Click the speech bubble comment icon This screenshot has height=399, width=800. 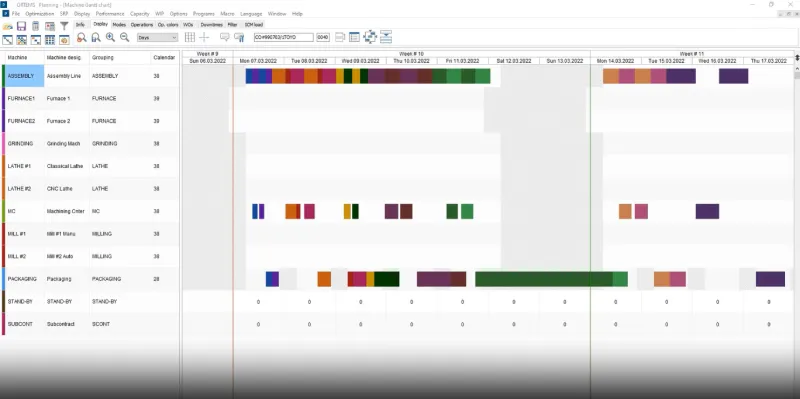pyautogui.click(x=224, y=37)
